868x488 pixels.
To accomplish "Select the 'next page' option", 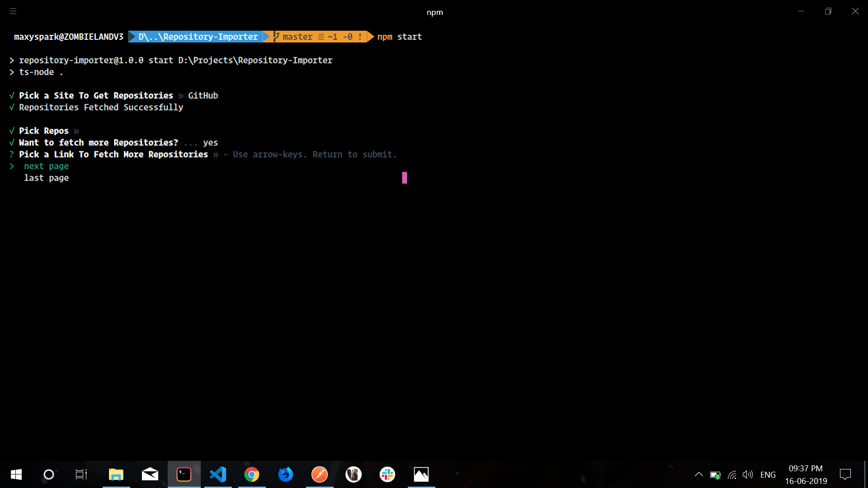I will [x=46, y=166].
